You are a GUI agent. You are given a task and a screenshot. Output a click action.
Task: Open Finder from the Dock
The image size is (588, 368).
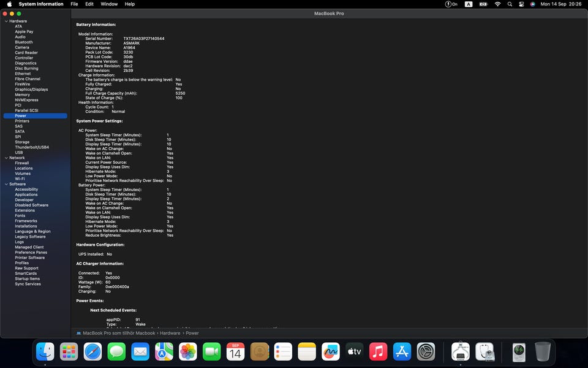[45, 352]
